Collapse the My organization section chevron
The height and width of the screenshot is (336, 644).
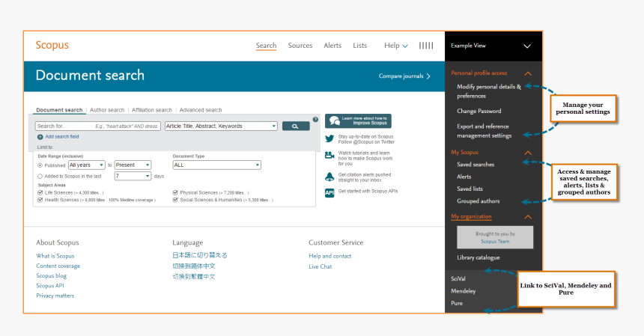[528, 216]
